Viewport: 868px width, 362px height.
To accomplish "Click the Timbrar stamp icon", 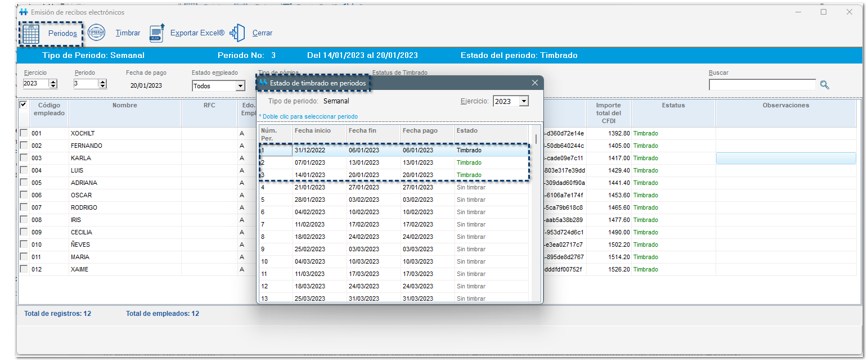I will pos(96,33).
